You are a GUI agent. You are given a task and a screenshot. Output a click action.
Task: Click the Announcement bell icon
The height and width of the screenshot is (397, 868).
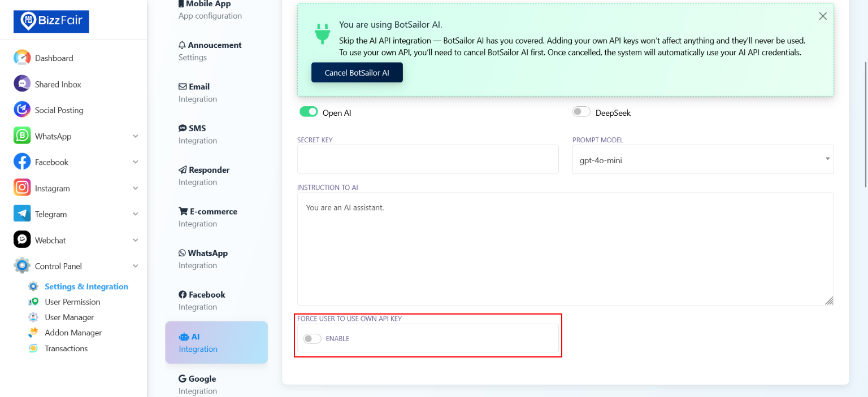[x=182, y=45]
